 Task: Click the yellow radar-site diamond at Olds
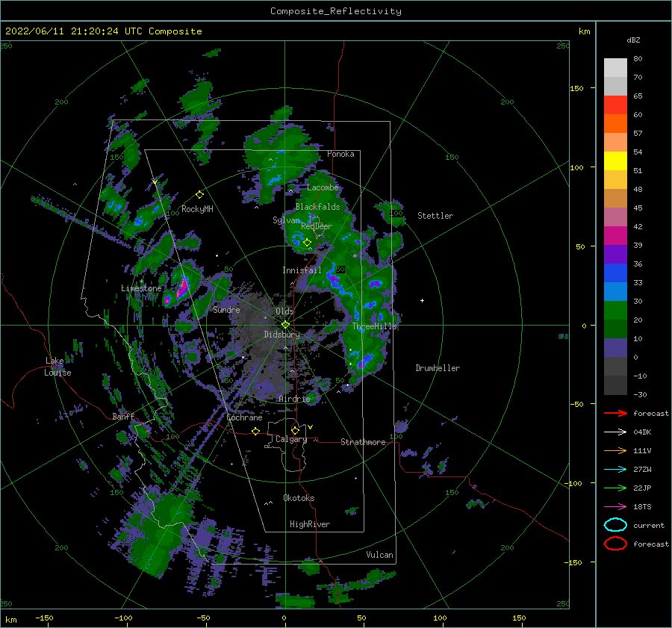tap(285, 325)
